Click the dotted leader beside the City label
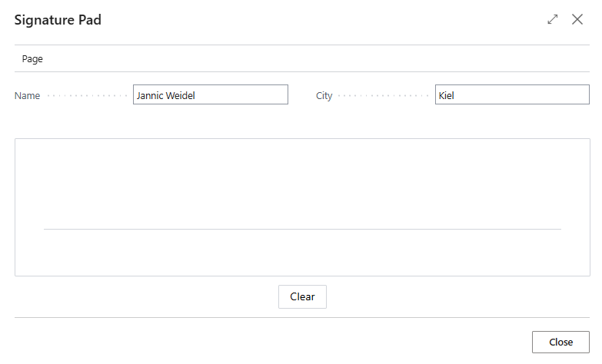 point(382,96)
